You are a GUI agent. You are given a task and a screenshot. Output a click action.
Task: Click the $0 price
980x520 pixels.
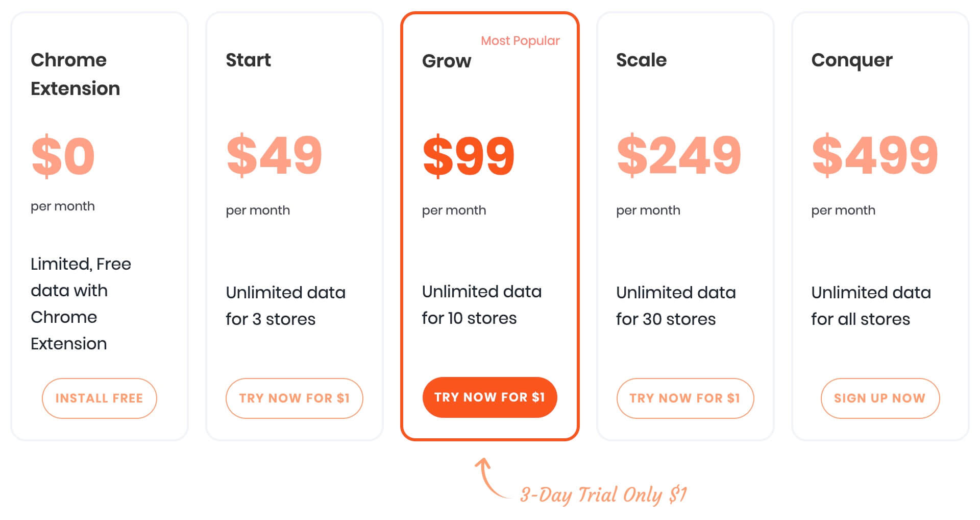[63, 156]
